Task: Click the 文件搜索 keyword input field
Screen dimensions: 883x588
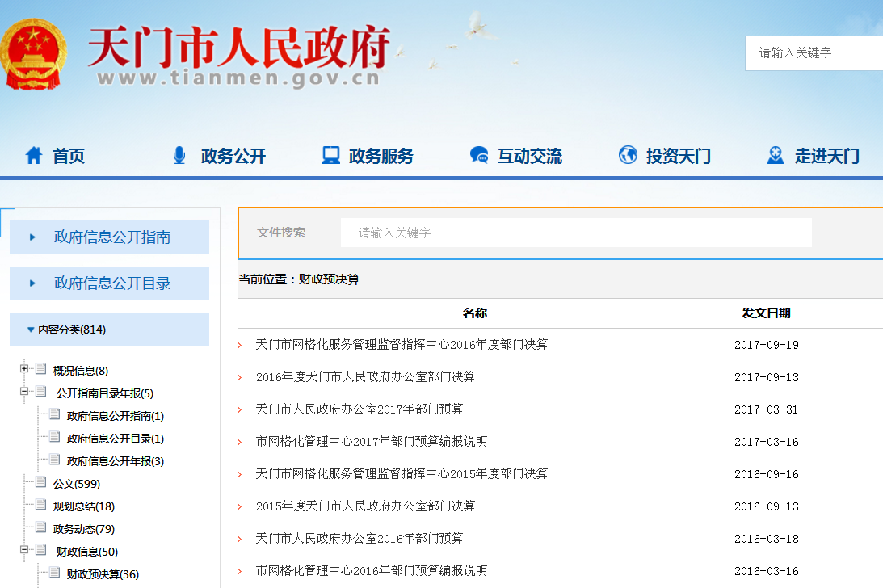Action: (575, 233)
